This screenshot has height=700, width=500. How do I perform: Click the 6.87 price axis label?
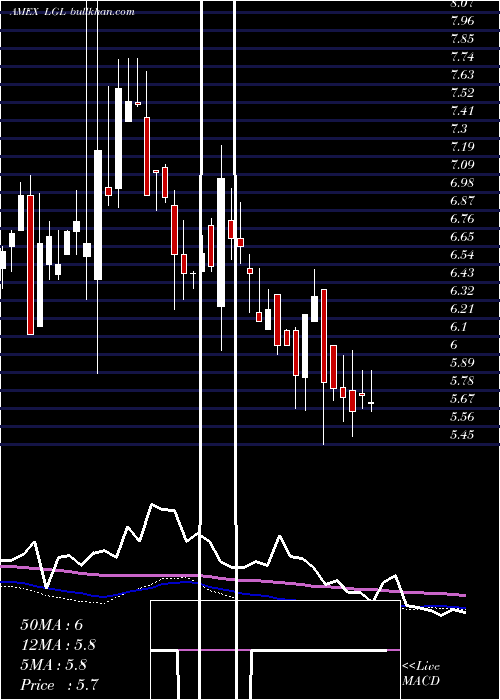tap(462, 200)
